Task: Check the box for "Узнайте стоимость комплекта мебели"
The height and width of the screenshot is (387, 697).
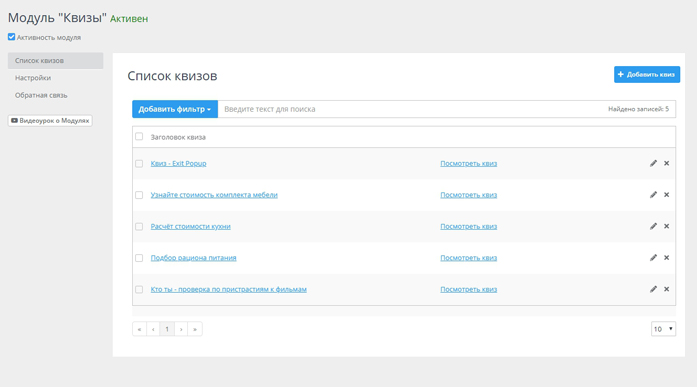Action: click(139, 195)
